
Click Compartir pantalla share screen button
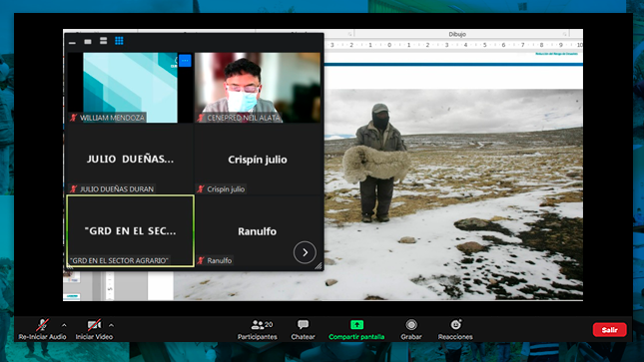[356, 329]
